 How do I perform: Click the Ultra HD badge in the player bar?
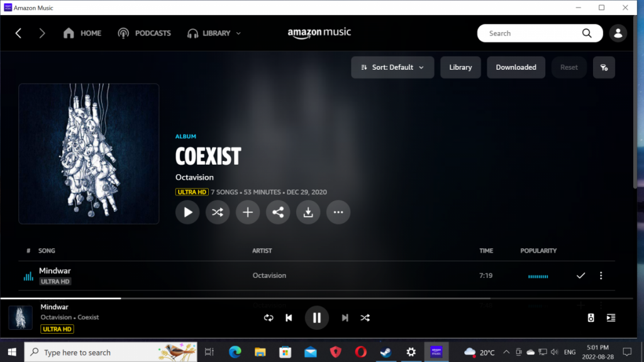57,329
